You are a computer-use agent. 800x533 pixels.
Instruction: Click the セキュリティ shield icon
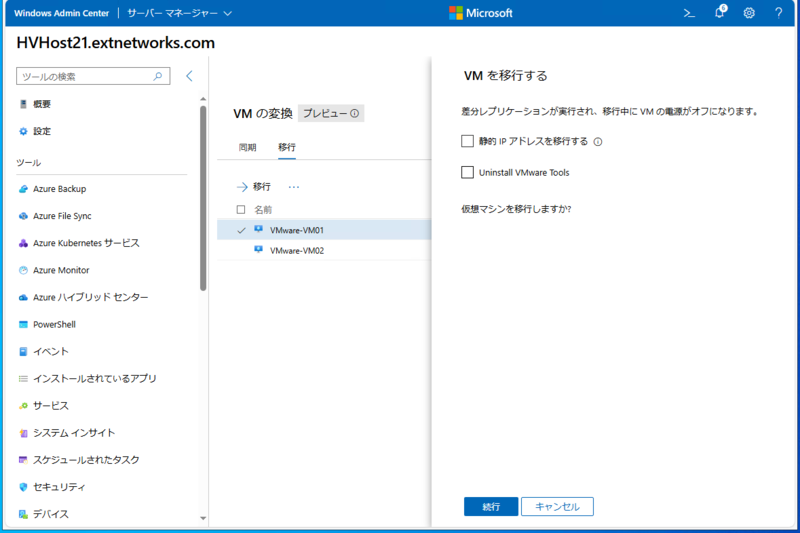click(x=23, y=487)
